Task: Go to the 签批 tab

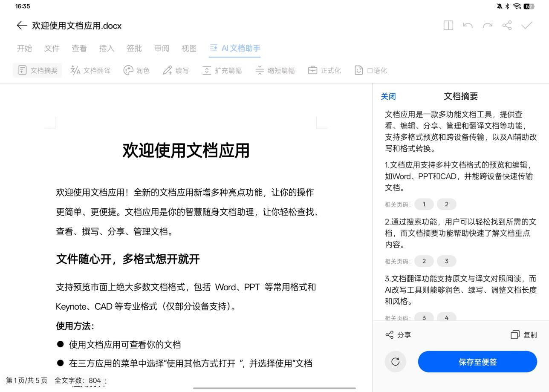Action: pos(134,48)
